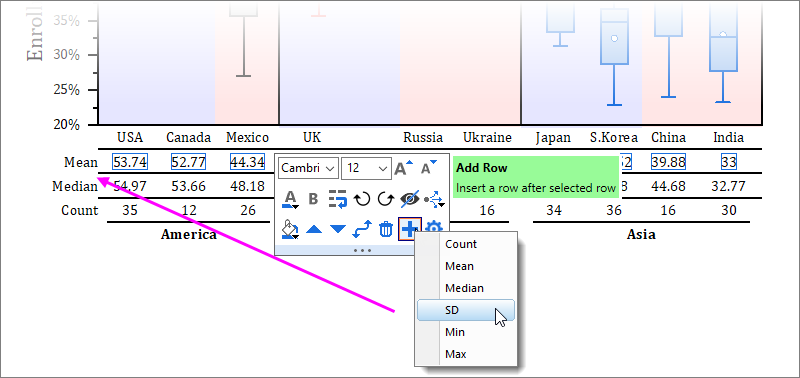Click the Mexico axis tick label

click(247, 137)
